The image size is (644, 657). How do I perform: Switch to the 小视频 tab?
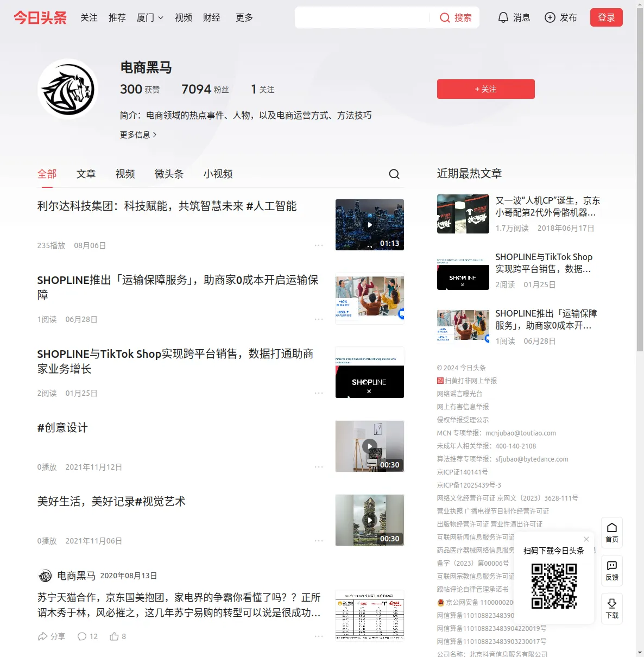[218, 174]
